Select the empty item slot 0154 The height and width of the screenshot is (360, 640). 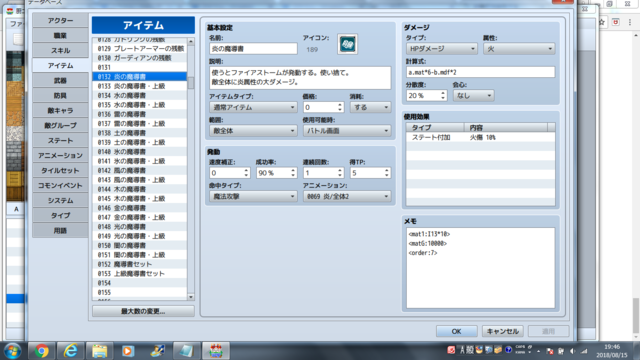(x=140, y=283)
